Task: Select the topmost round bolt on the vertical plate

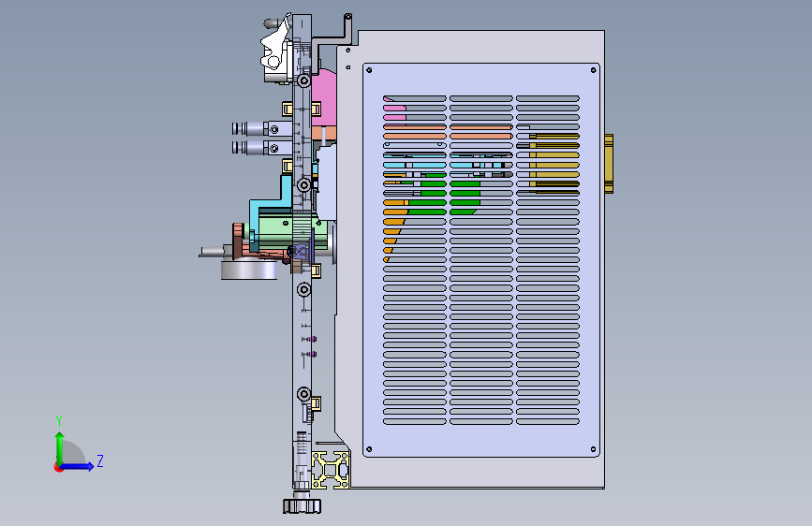Action: (x=304, y=80)
